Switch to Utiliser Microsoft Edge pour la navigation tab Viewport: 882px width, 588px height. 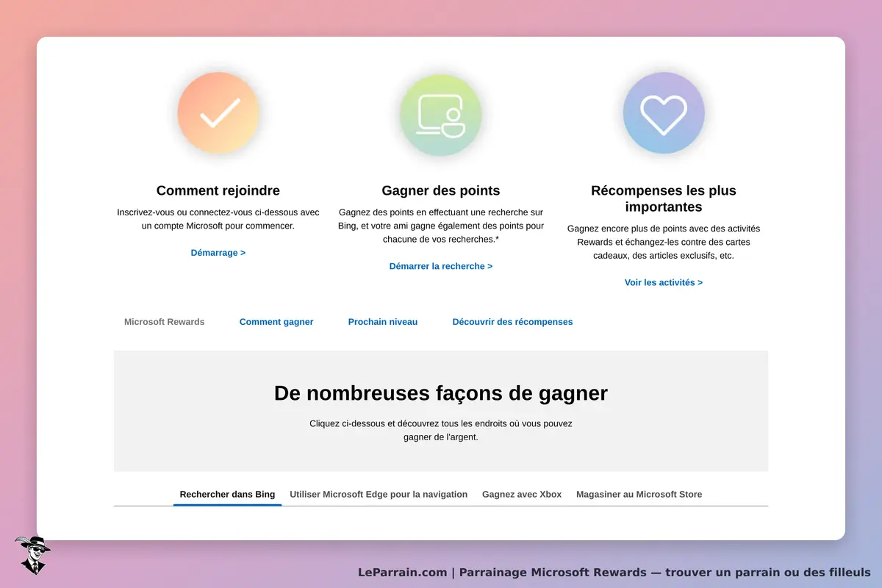click(379, 495)
